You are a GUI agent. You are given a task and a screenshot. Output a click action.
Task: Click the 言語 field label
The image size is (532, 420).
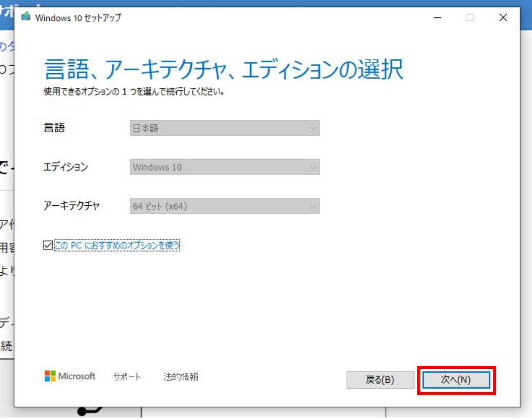pyautogui.click(x=54, y=128)
